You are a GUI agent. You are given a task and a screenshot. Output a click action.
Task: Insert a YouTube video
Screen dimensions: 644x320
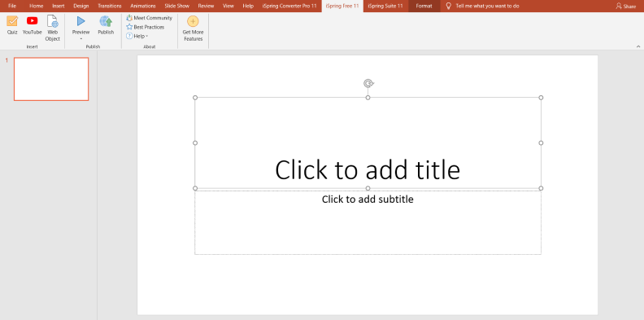pyautogui.click(x=32, y=25)
